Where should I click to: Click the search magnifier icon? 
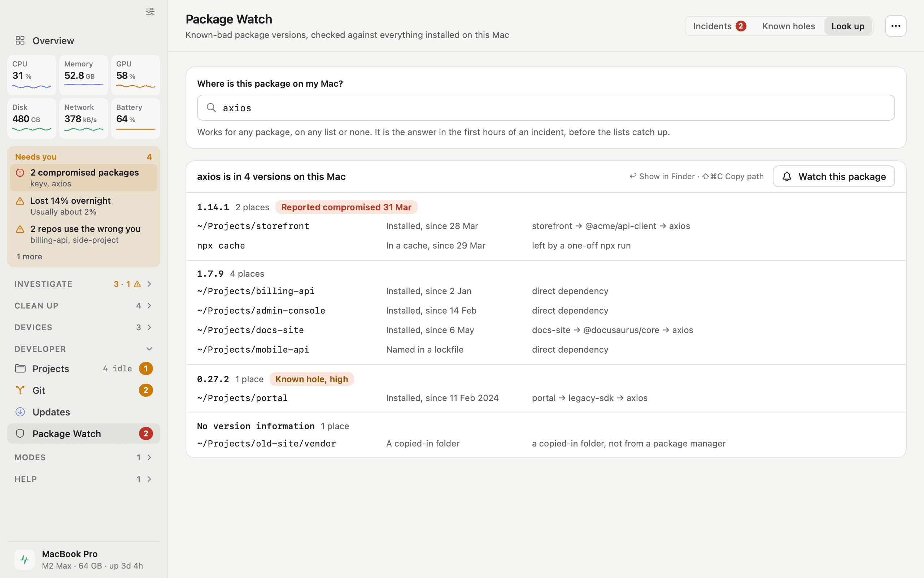coord(211,107)
